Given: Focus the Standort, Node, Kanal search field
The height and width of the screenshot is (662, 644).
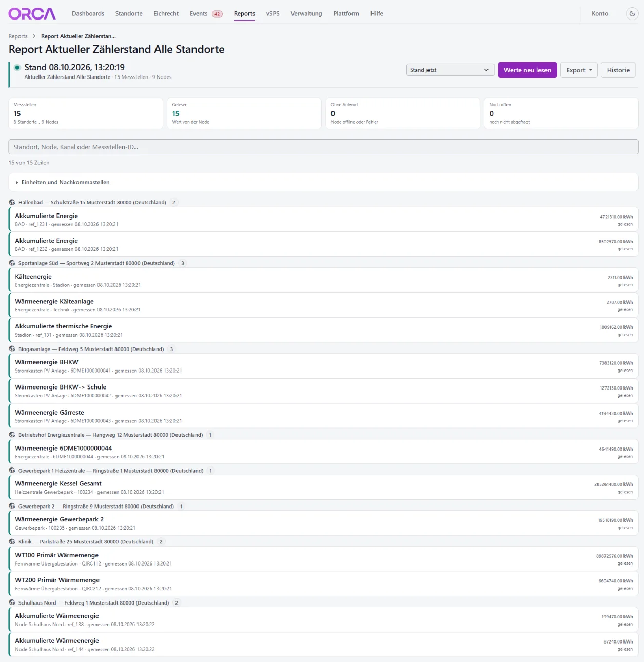Looking at the screenshot, I should tap(323, 147).
